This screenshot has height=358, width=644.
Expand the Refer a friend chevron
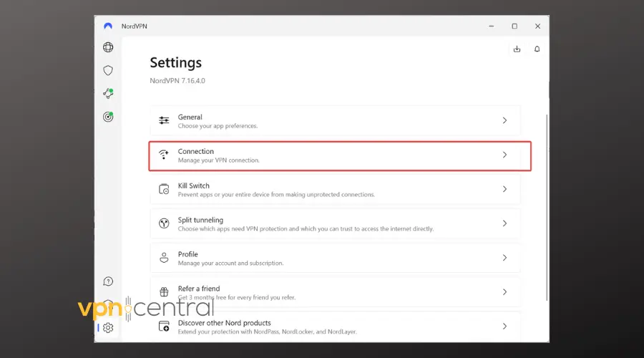click(504, 292)
